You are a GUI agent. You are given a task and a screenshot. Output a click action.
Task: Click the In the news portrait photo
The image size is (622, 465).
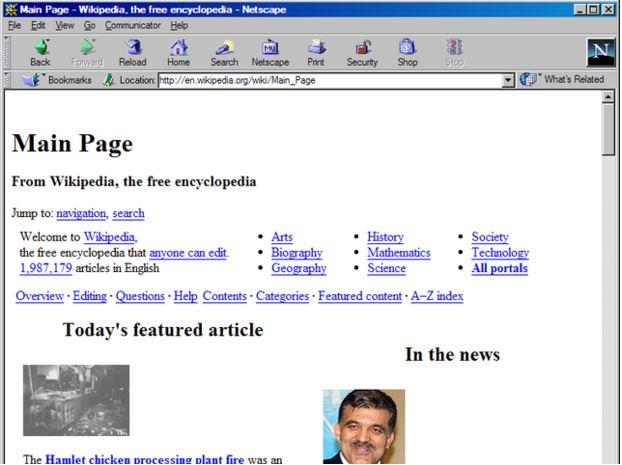pyautogui.click(x=364, y=427)
